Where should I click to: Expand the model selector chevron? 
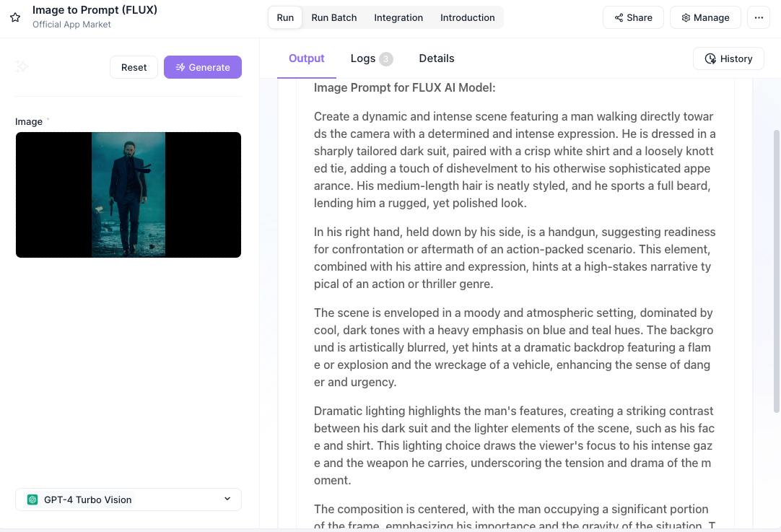(227, 499)
